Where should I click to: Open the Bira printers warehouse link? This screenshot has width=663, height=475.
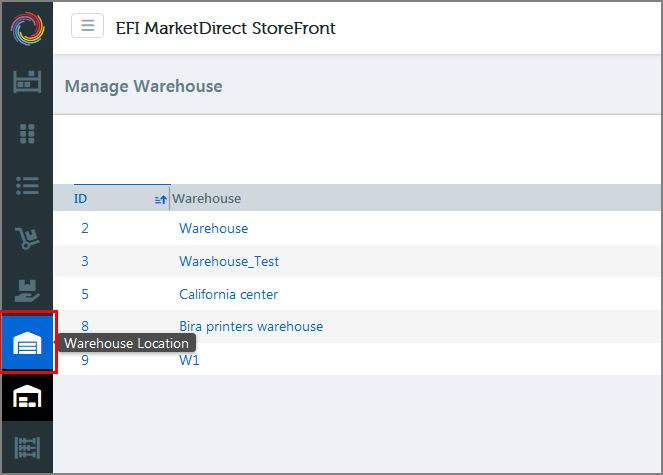pyautogui.click(x=251, y=327)
